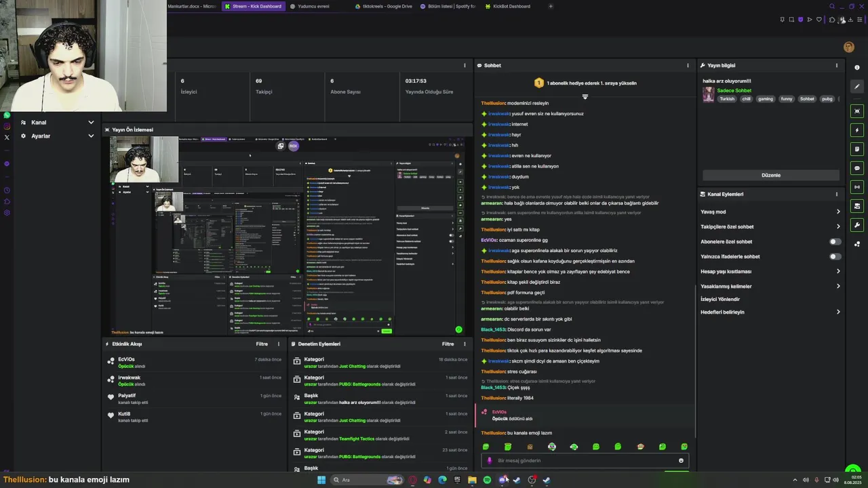Open WhatsApp in the browser sidebar

(7, 115)
